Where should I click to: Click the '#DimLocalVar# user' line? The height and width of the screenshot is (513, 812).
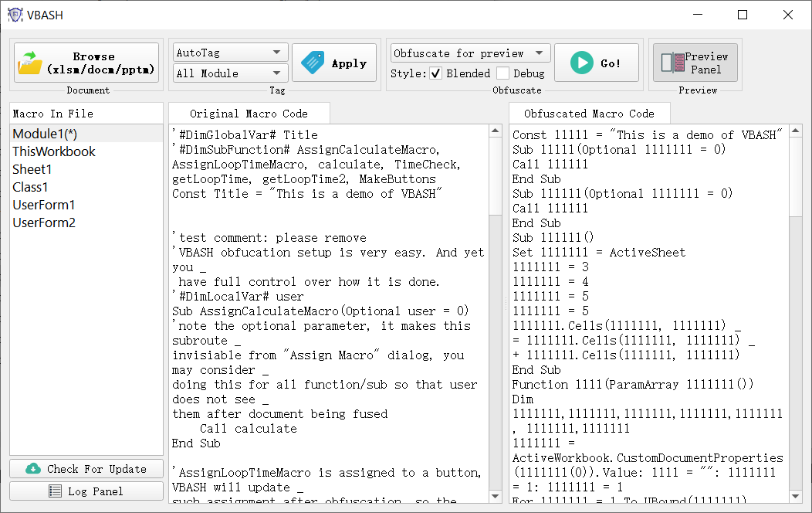point(239,297)
